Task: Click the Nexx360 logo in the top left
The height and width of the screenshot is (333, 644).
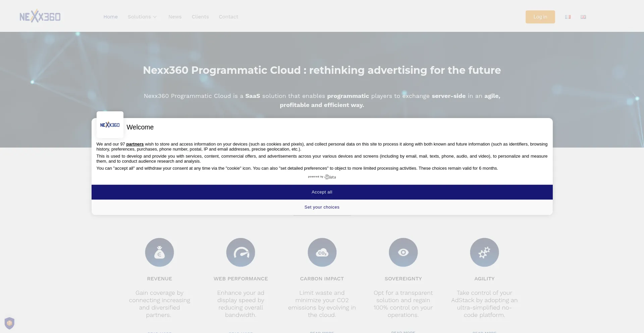Action: [x=40, y=16]
